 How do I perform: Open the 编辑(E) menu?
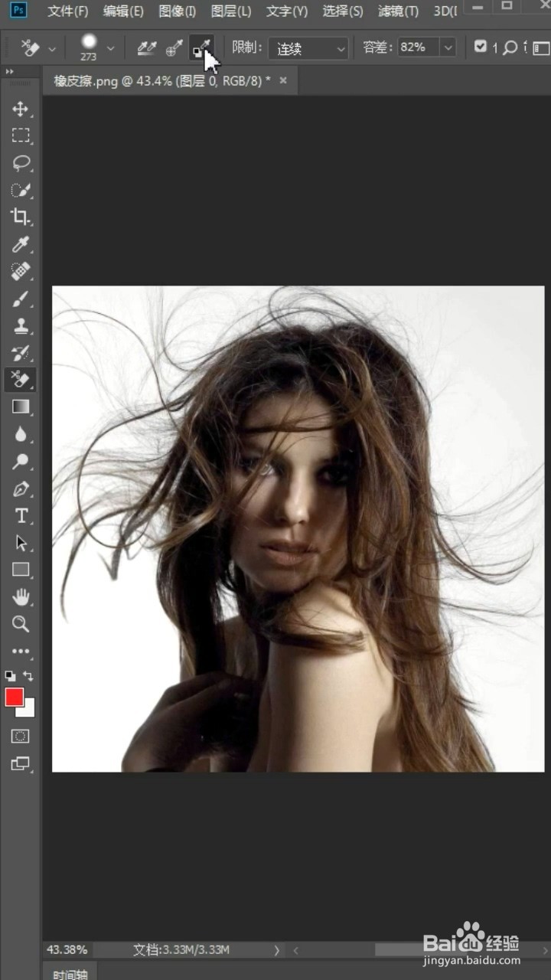point(123,11)
